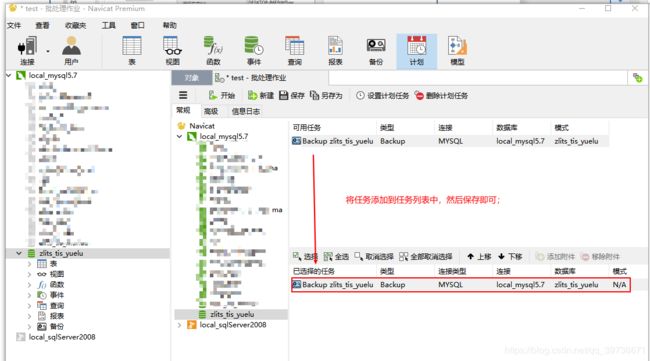
Task: Click 新建 to create a batch job
Action: pyautogui.click(x=261, y=96)
